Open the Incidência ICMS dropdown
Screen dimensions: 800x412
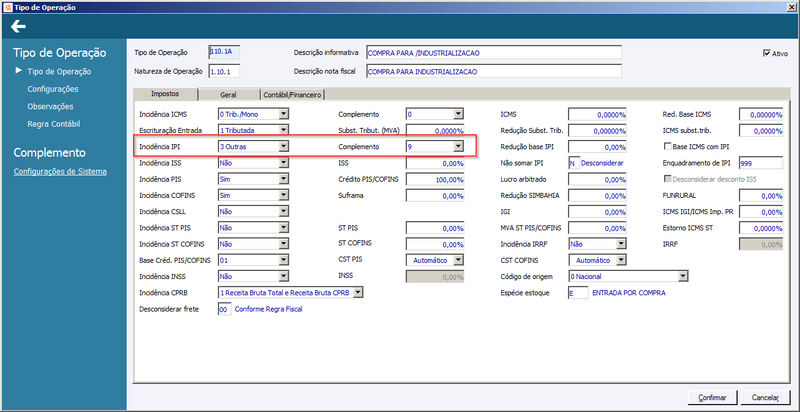pos(284,114)
